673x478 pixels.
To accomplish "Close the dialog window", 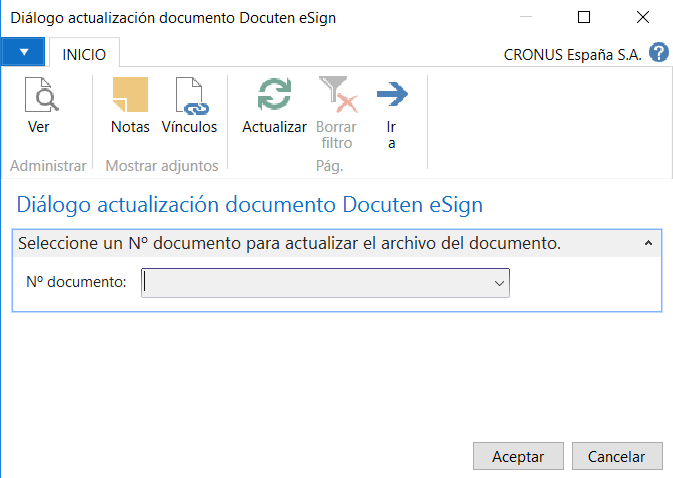I will [643, 17].
